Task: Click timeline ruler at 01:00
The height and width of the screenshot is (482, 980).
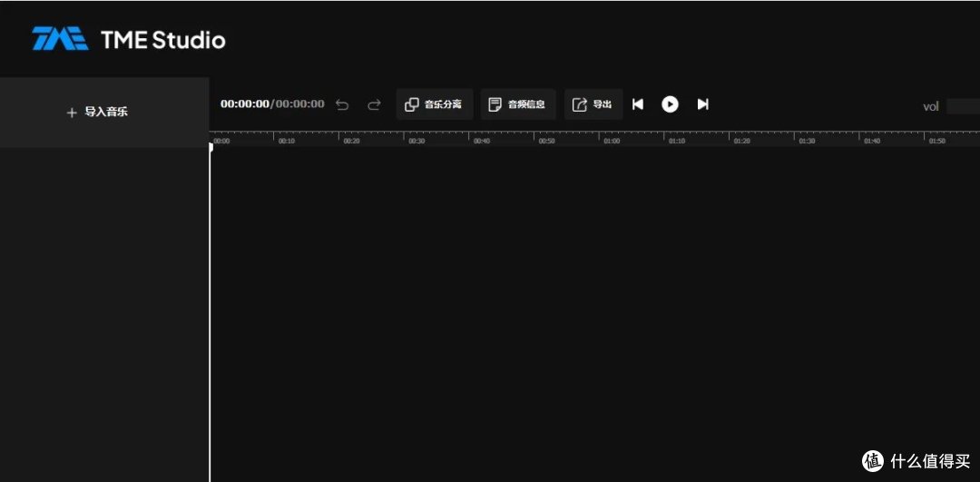Action: [612, 142]
